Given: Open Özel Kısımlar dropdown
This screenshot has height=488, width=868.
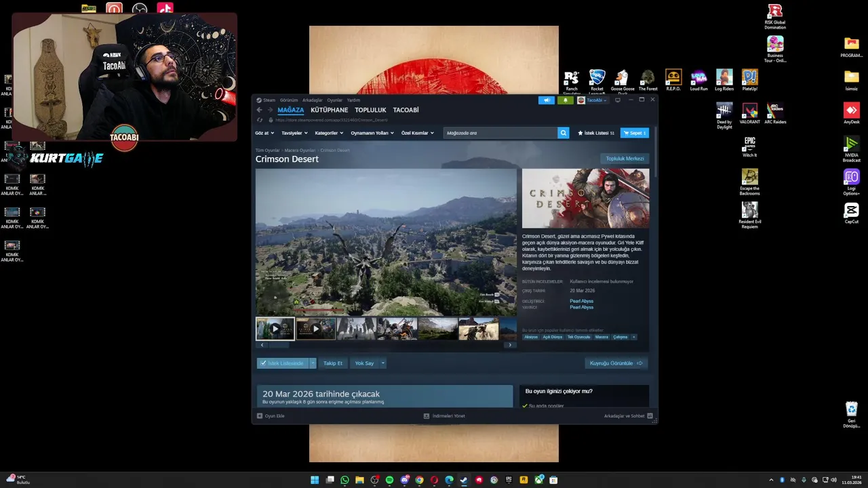Looking at the screenshot, I should click(x=418, y=133).
